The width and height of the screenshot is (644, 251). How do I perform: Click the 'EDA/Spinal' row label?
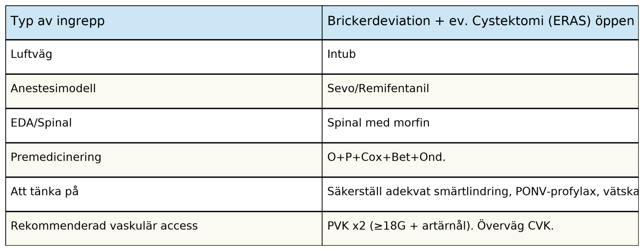click(x=41, y=123)
